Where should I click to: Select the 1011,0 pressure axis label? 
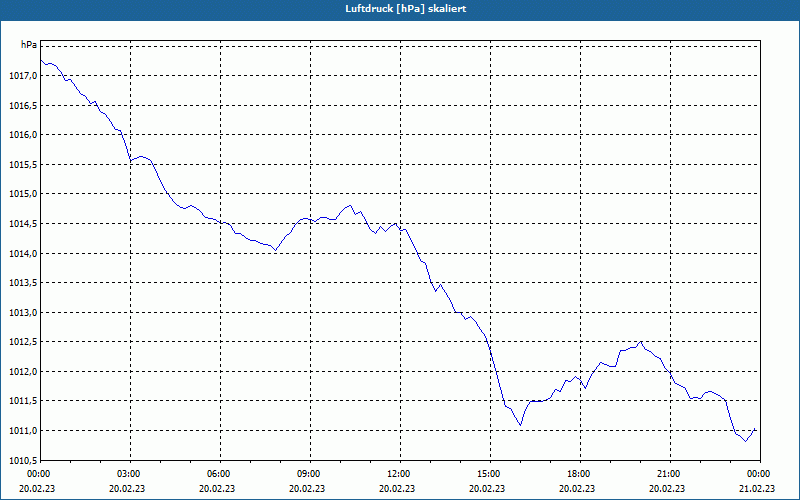pos(22,431)
